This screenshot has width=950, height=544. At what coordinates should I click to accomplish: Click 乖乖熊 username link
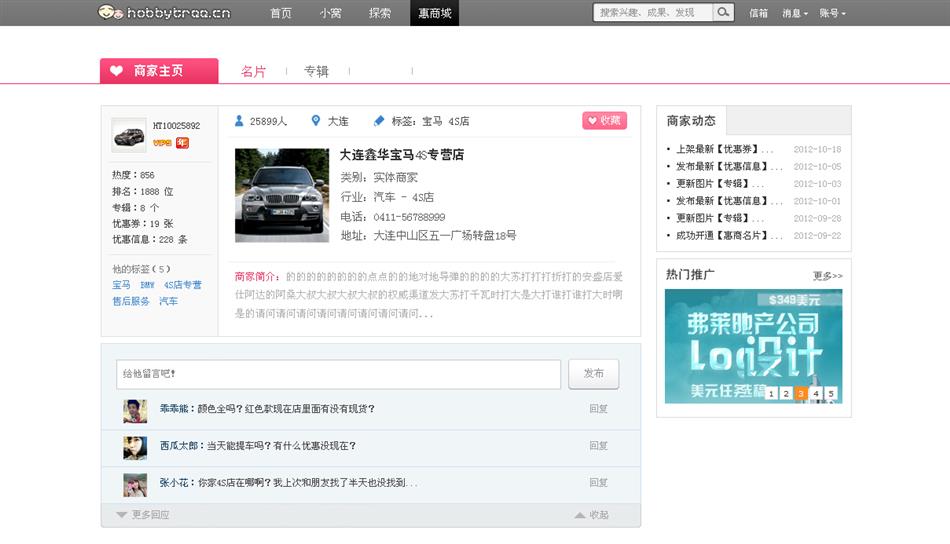(x=174, y=408)
